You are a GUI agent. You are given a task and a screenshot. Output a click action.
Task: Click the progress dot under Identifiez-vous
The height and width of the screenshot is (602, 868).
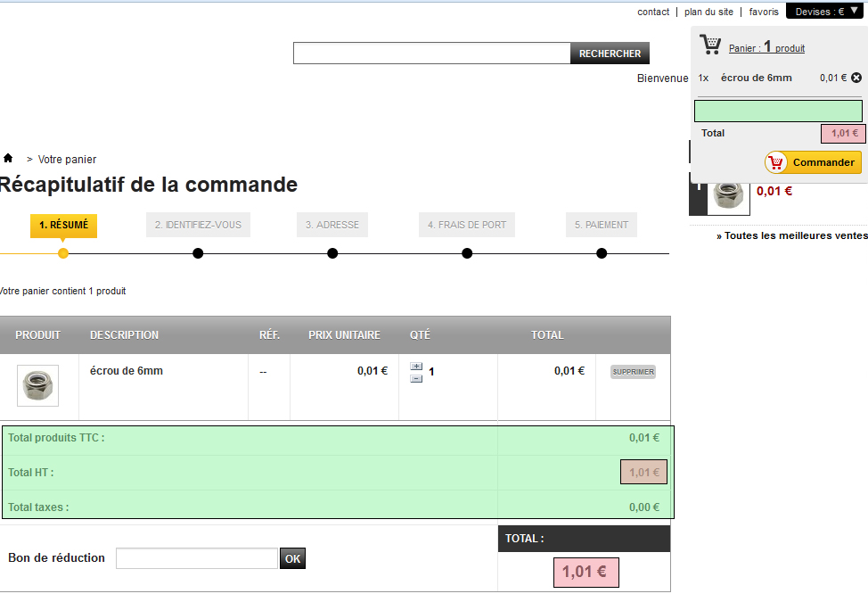coord(198,253)
